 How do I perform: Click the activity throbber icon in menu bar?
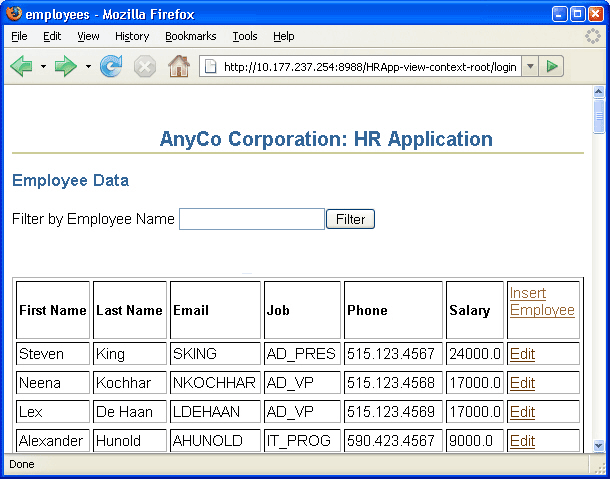point(594,36)
